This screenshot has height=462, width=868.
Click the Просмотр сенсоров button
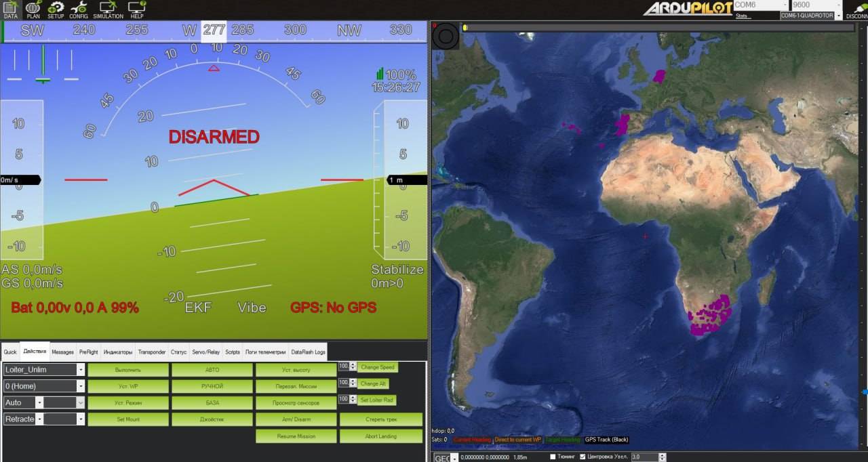tap(296, 403)
